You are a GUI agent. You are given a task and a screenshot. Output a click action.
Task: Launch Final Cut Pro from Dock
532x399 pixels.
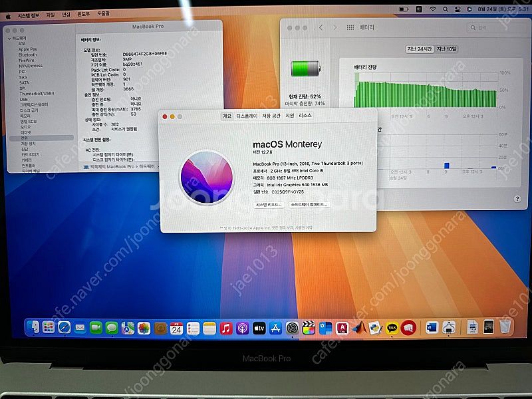(x=309, y=328)
